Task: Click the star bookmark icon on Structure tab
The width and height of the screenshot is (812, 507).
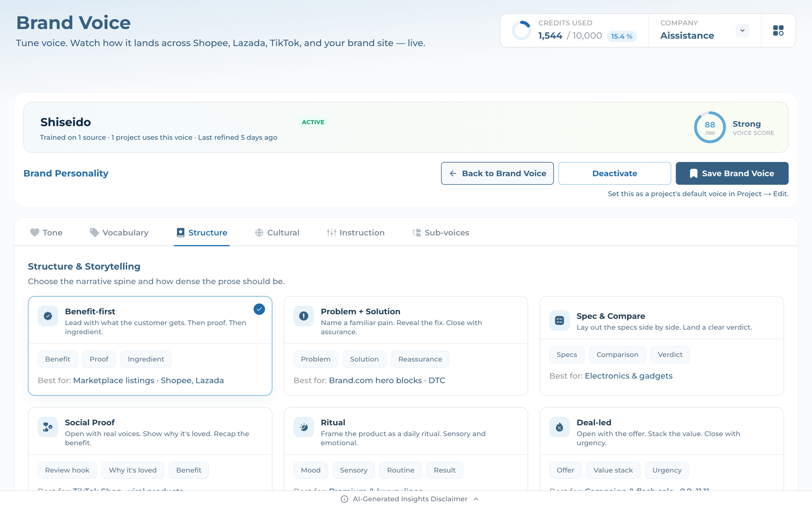Action: pyautogui.click(x=181, y=232)
